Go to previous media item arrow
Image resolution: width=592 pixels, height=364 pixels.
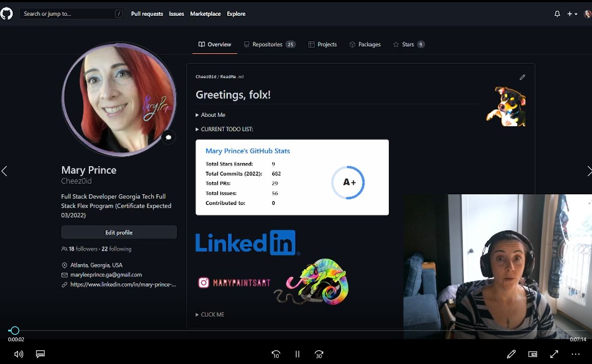point(4,171)
